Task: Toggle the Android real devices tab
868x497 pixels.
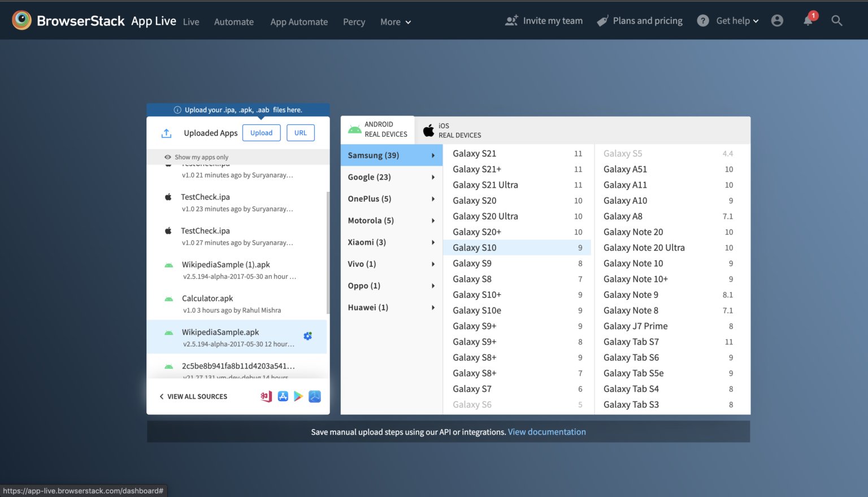Action: pyautogui.click(x=377, y=129)
